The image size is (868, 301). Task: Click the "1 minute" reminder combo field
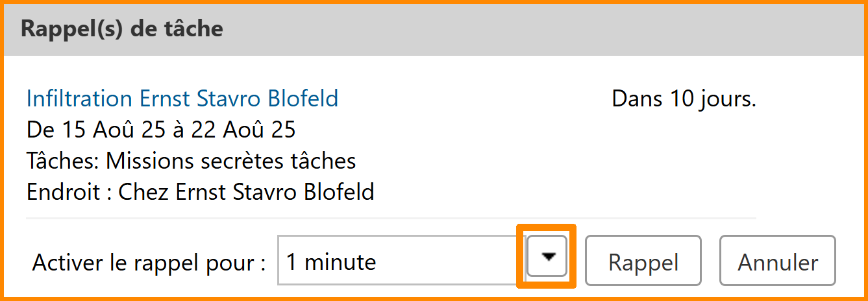point(396,261)
